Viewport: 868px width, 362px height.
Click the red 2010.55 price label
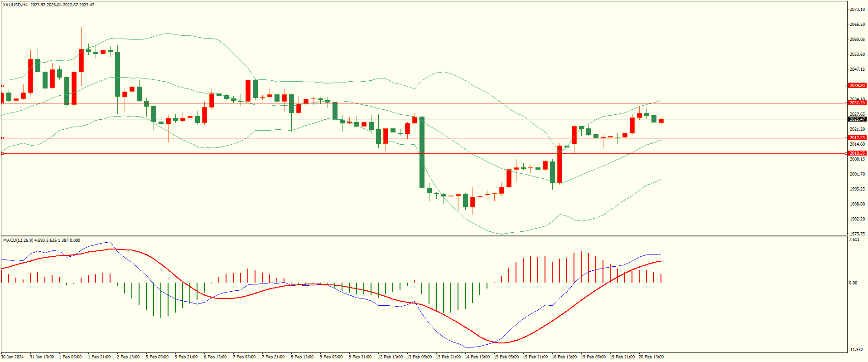coord(857,153)
